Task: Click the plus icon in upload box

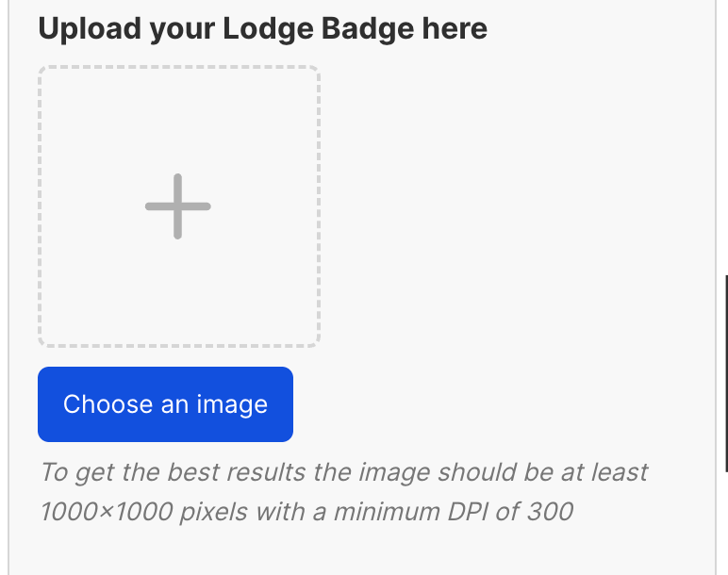Action: click(x=178, y=206)
